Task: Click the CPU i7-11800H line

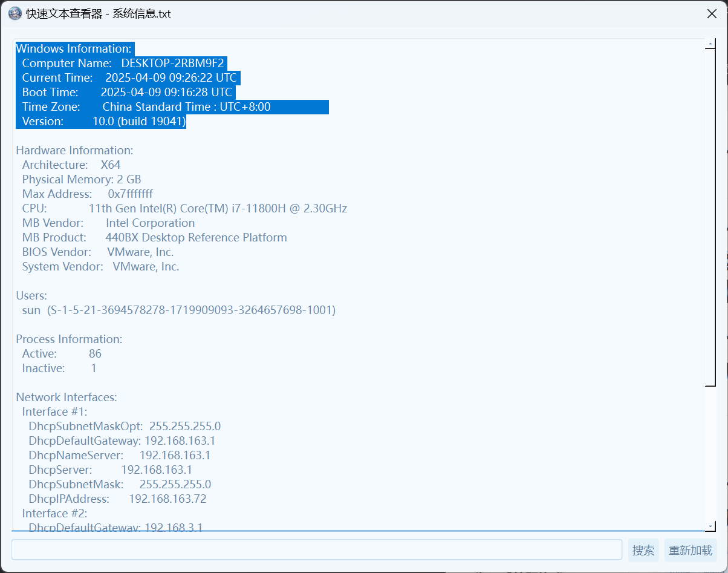Action: coord(184,209)
